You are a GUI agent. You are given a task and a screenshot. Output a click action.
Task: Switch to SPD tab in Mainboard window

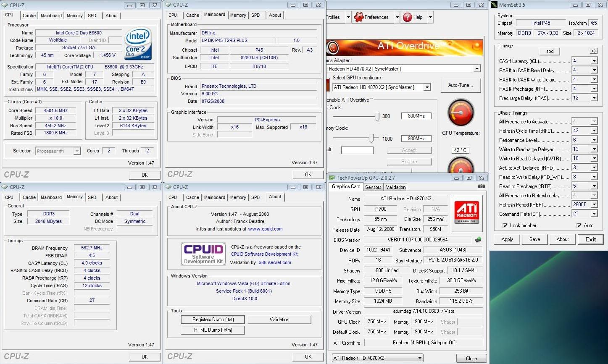pos(255,15)
